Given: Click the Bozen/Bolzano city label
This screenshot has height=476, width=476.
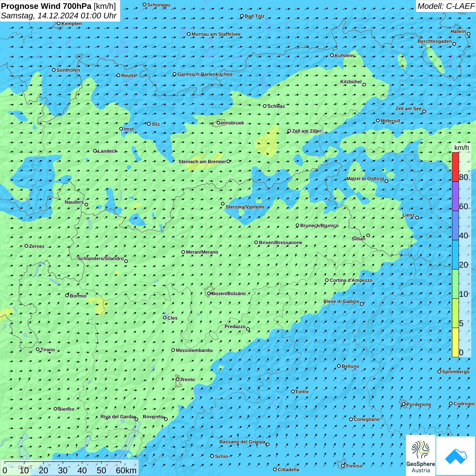Looking at the screenshot, I should (x=228, y=293).
